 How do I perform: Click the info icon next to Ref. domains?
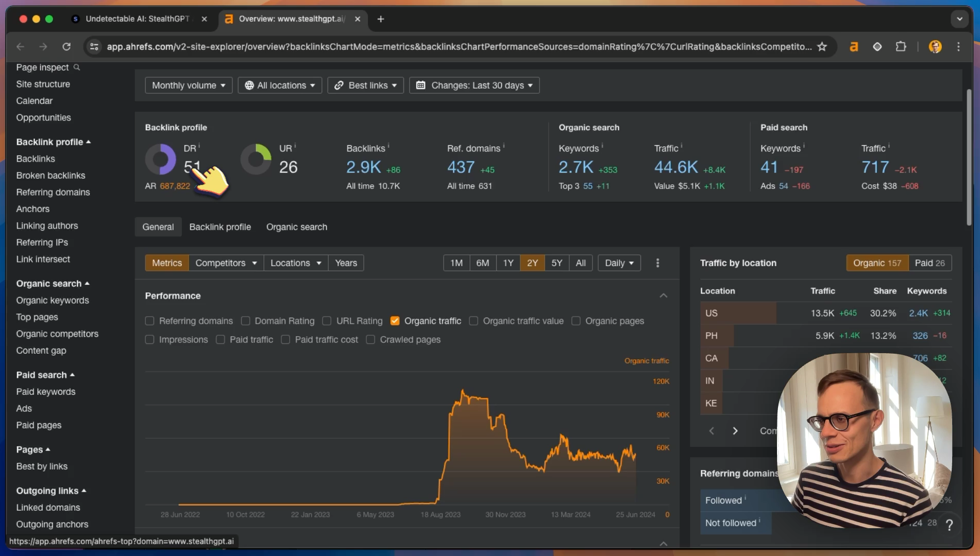click(503, 146)
